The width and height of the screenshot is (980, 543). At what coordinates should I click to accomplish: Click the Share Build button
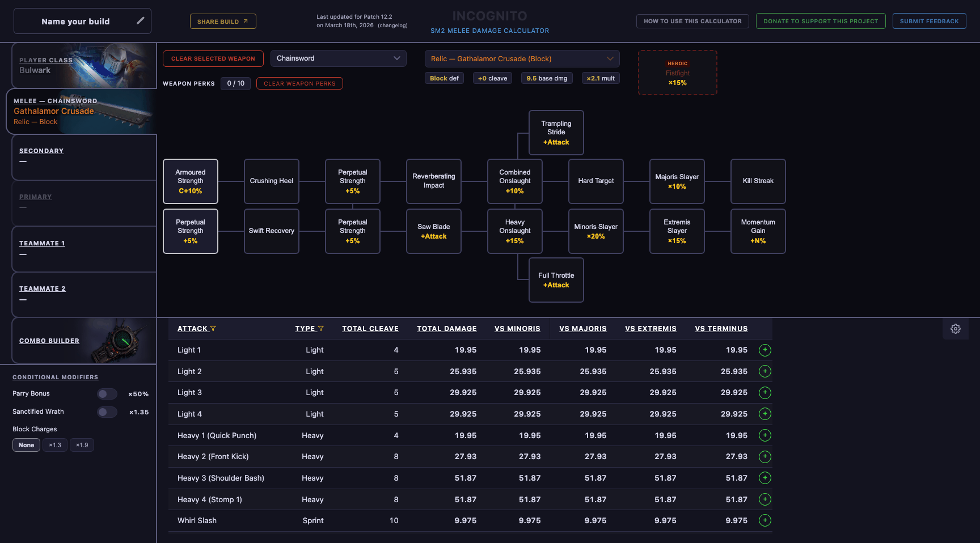tap(223, 20)
